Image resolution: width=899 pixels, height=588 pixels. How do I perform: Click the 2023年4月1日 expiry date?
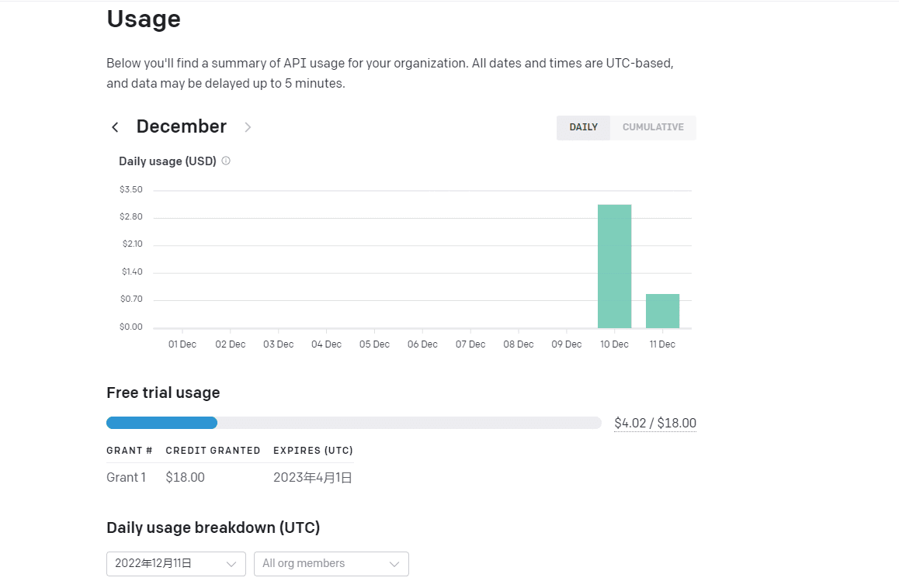[x=312, y=478]
